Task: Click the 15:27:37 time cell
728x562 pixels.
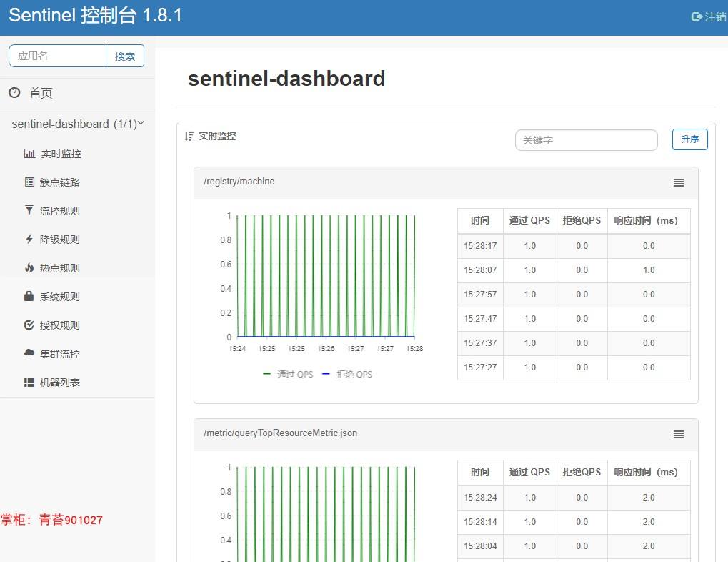Action: (x=480, y=343)
